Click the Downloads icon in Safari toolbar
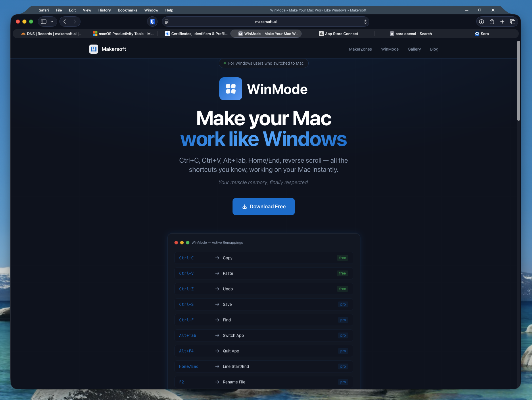The image size is (532, 400). coord(482,22)
